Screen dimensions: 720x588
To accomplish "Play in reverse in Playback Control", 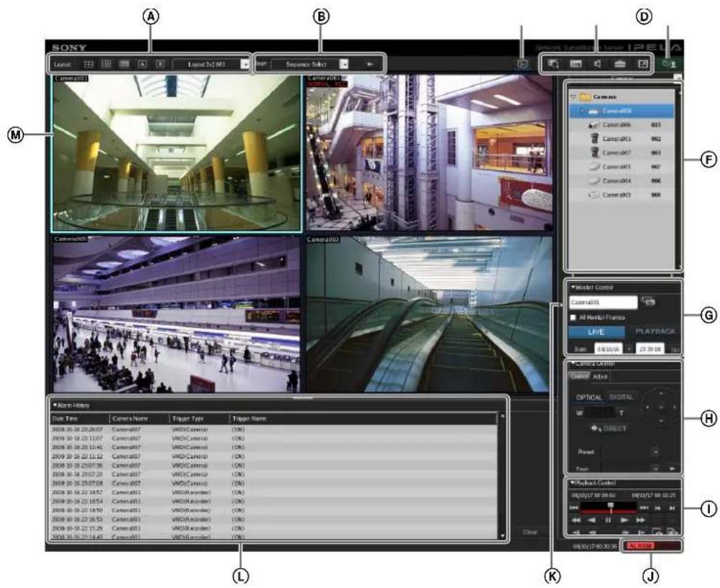I will 593,520.
